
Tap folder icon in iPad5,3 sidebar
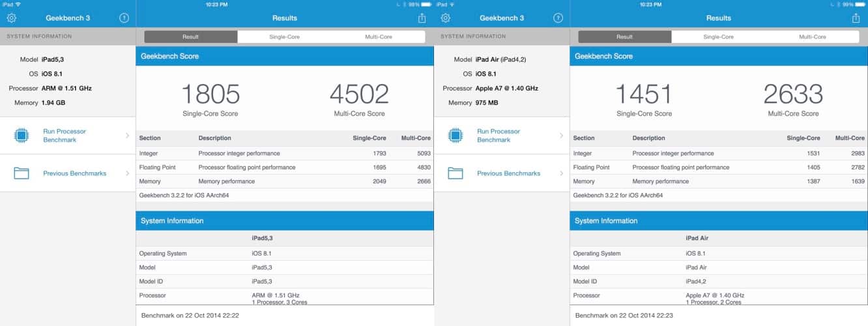point(22,173)
